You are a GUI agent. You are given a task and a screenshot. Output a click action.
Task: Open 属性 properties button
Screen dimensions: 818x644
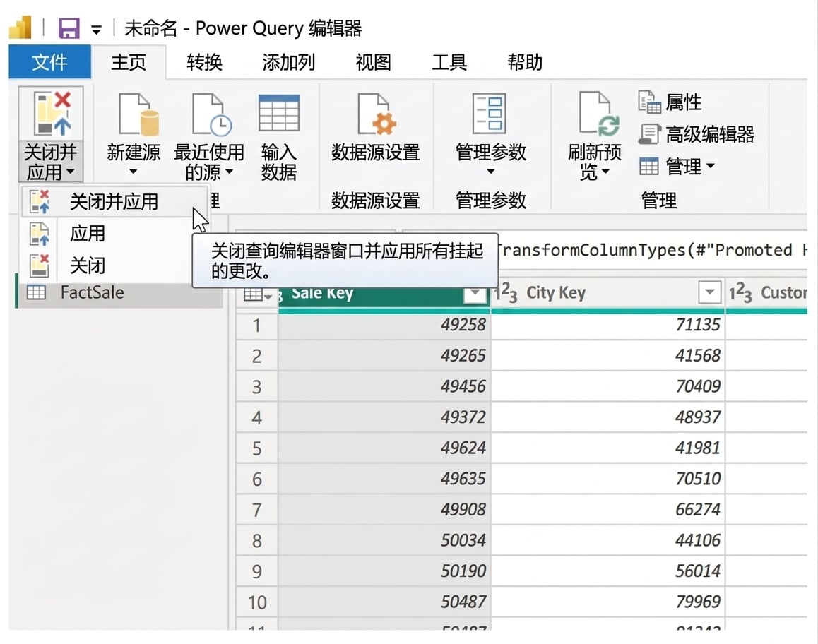(x=670, y=102)
